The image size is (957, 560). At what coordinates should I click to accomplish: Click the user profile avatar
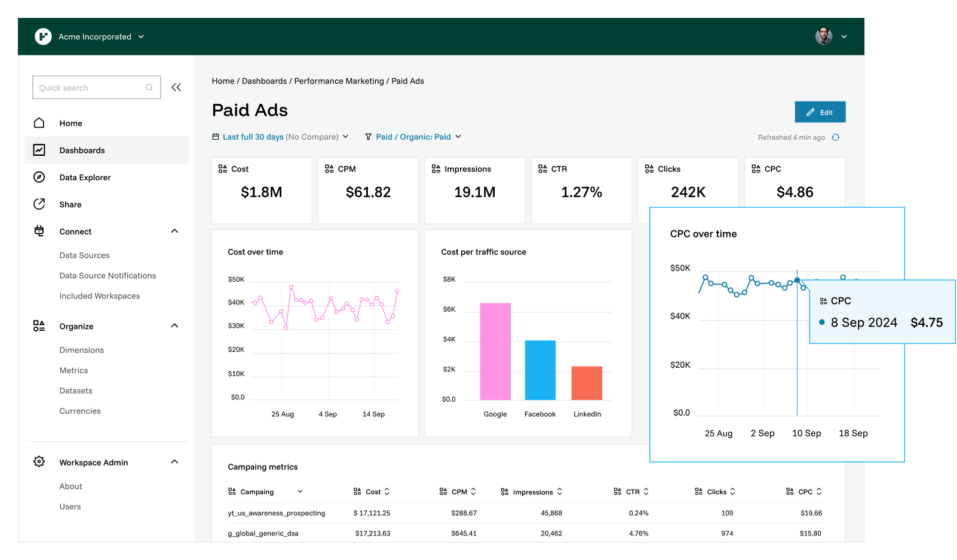pos(823,36)
